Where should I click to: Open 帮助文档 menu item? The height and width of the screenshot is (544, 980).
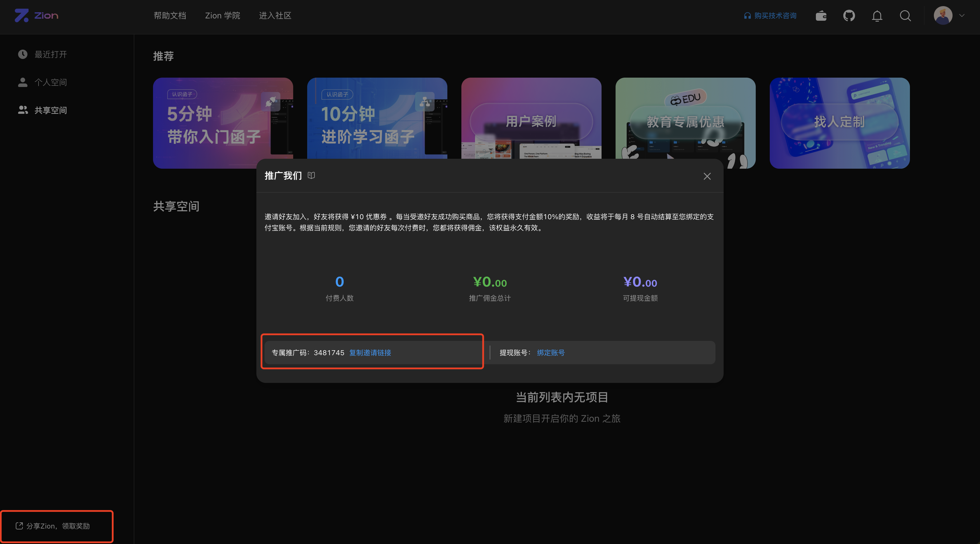point(170,15)
